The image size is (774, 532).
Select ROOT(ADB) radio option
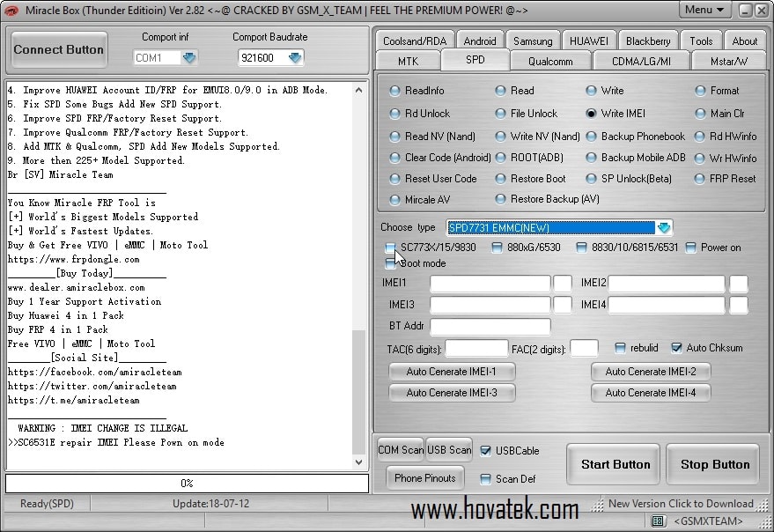[500, 158]
